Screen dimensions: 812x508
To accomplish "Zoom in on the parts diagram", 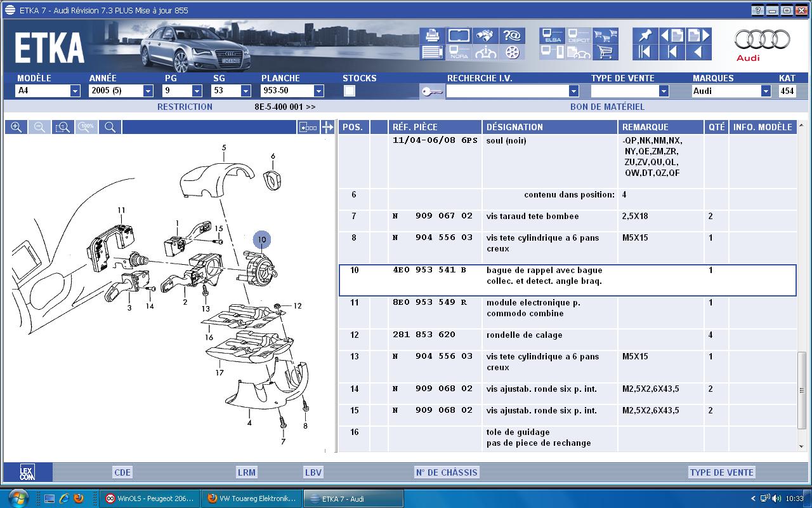I will click(16, 128).
